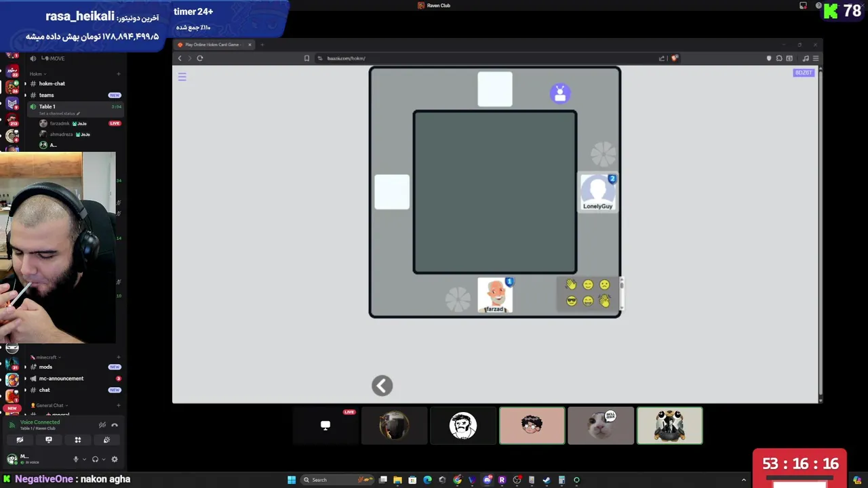
Task: Open server with 22 badge
Action: point(12,70)
